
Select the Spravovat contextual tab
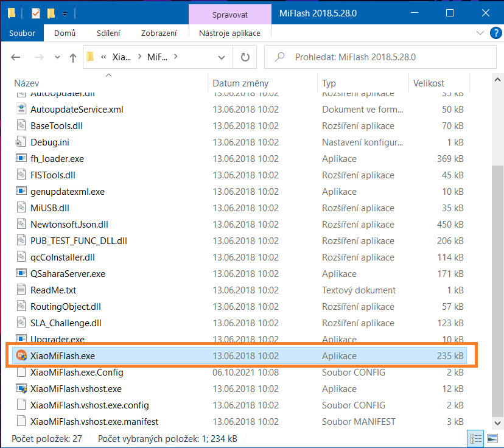[230, 15]
